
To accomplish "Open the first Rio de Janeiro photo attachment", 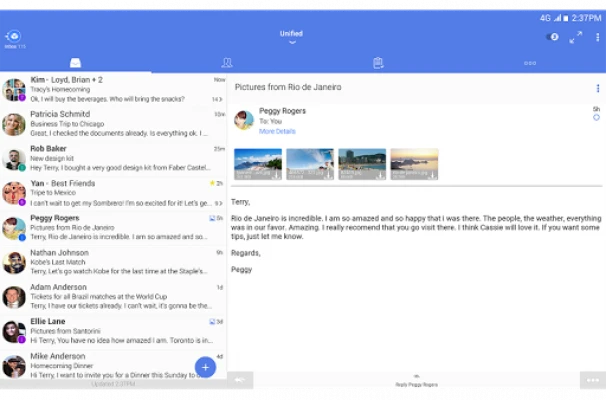I will [257, 164].
